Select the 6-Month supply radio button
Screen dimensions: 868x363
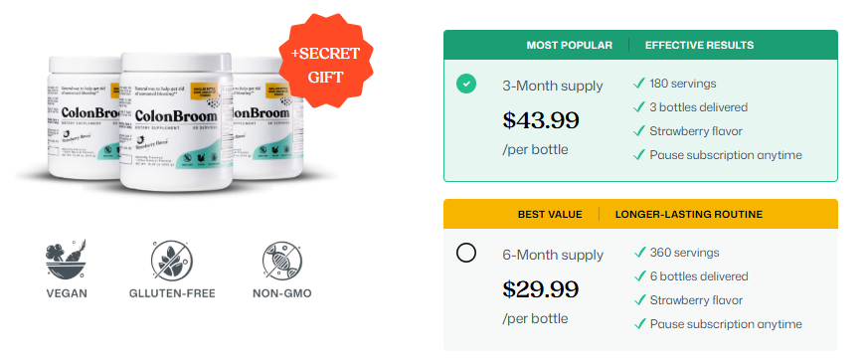466,253
